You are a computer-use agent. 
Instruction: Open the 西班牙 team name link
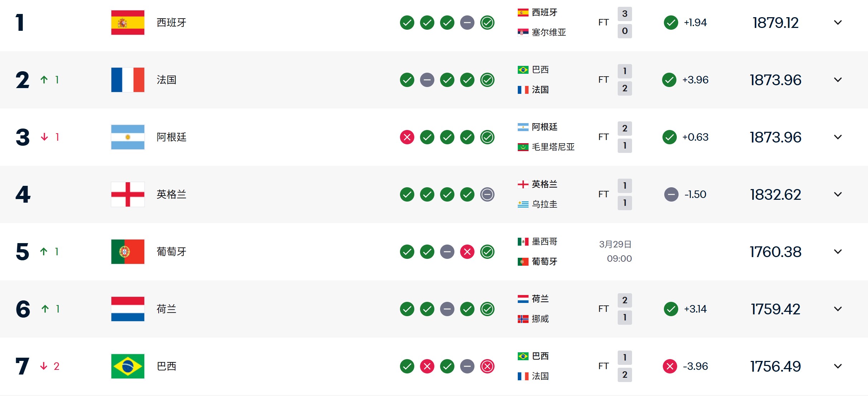point(172,23)
